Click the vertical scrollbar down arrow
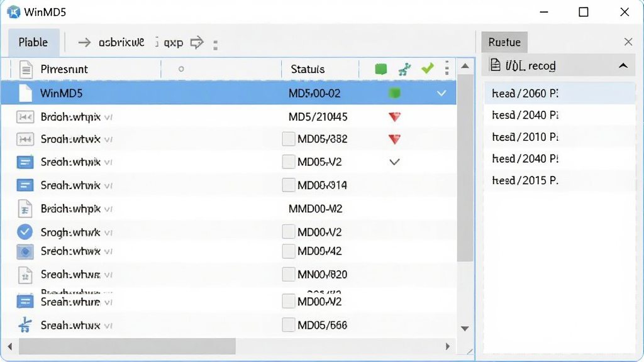The image size is (644, 362). (x=465, y=328)
